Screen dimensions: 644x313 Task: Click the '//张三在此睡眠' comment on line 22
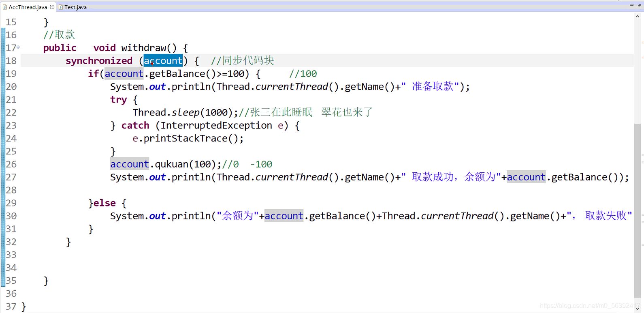276,112
